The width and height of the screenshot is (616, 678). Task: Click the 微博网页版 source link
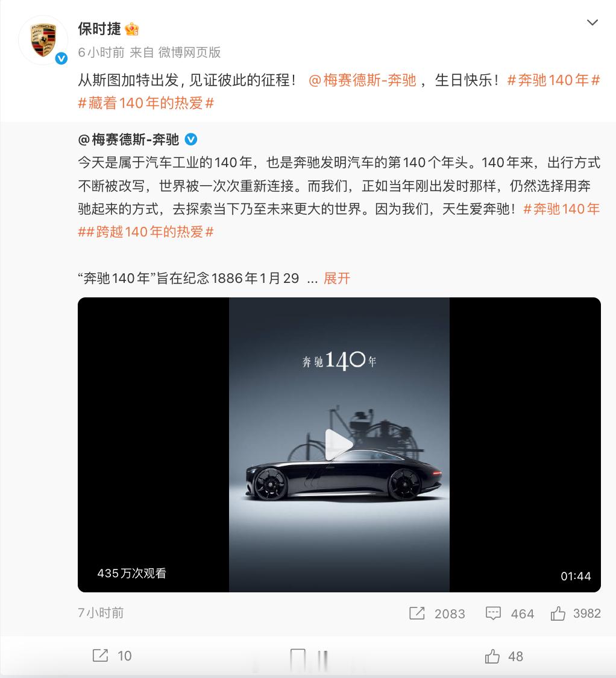pyautogui.click(x=189, y=52)
